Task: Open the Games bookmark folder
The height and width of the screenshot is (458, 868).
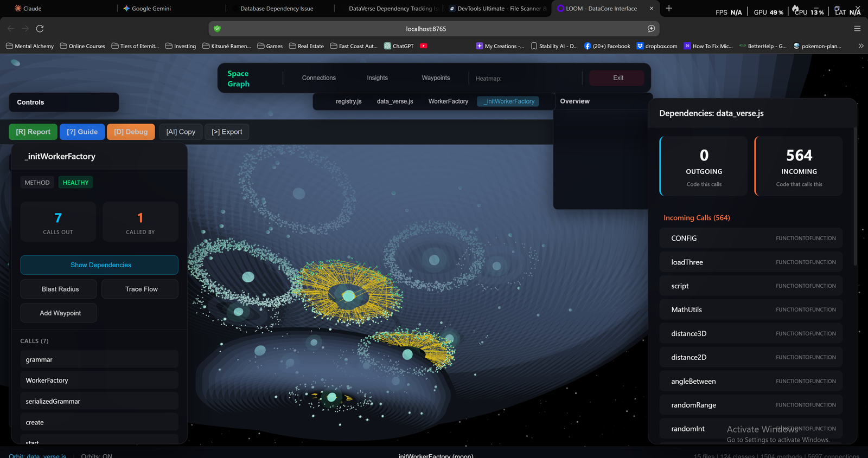Action: tap(270, 46)
